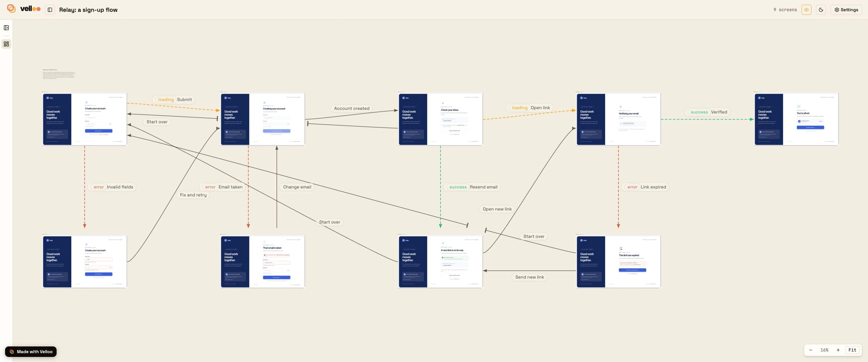Click the Velloo logo icon
The height and width of the screenshot is (362, 868).
11,8
